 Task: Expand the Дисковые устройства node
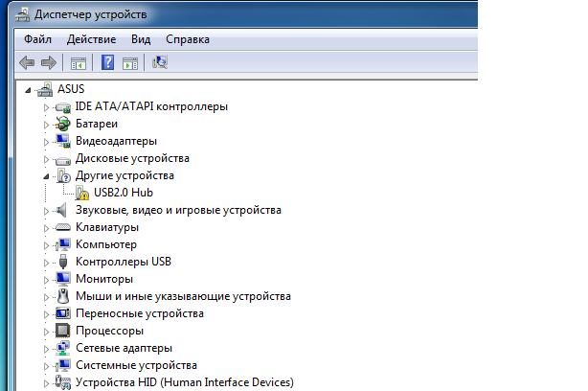pyautogui.click(x=46, y=159)
